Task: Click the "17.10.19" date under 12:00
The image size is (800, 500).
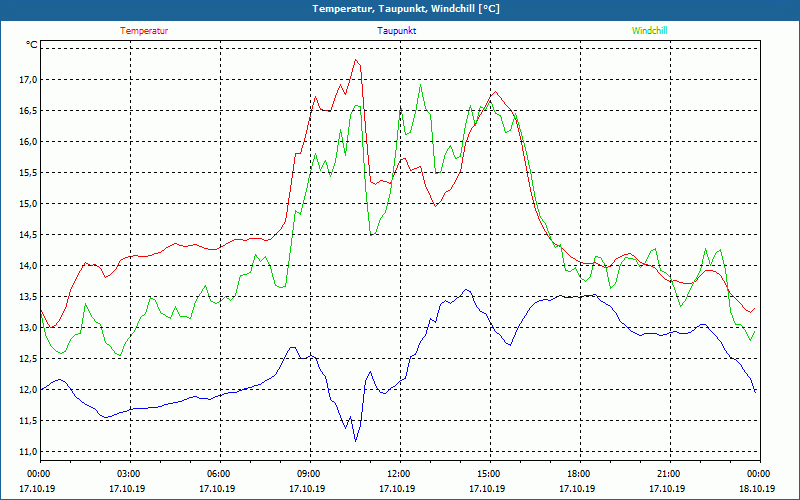Action: (397, 489)
